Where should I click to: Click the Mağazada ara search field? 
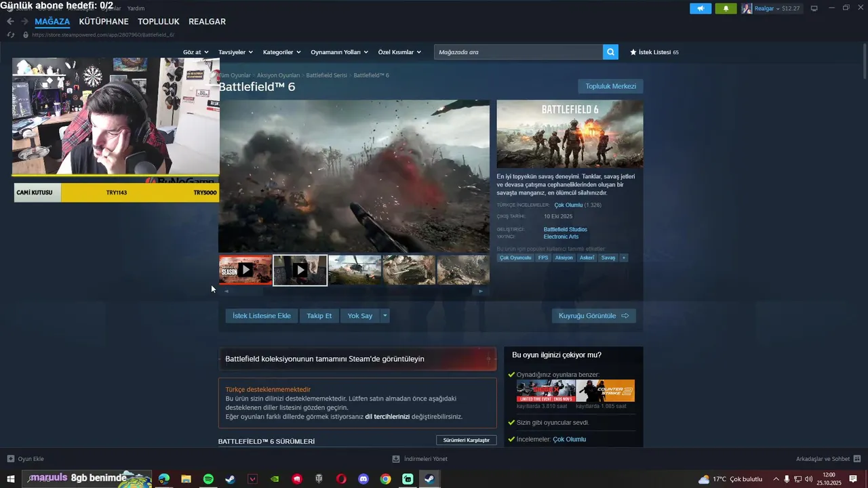[x=518, y=52]
